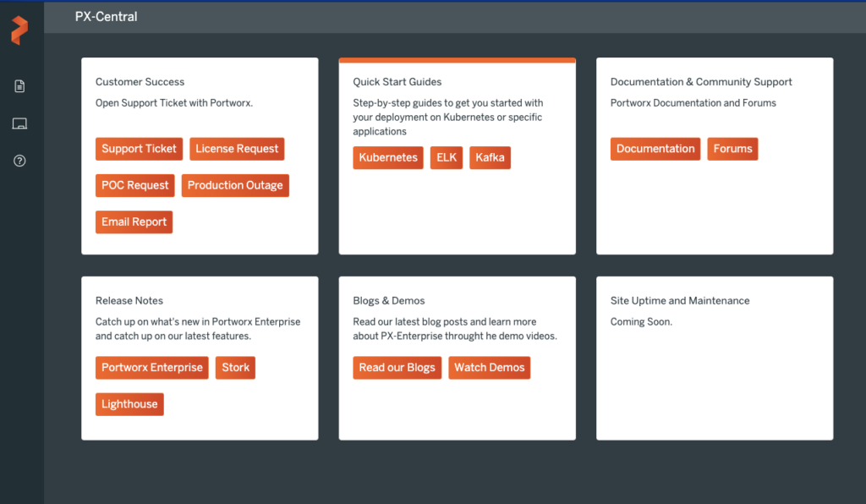The width and height of the screenshot is (866, 504).
Task: Visit the Portworx Forums
Action: (x=732, y=148)
